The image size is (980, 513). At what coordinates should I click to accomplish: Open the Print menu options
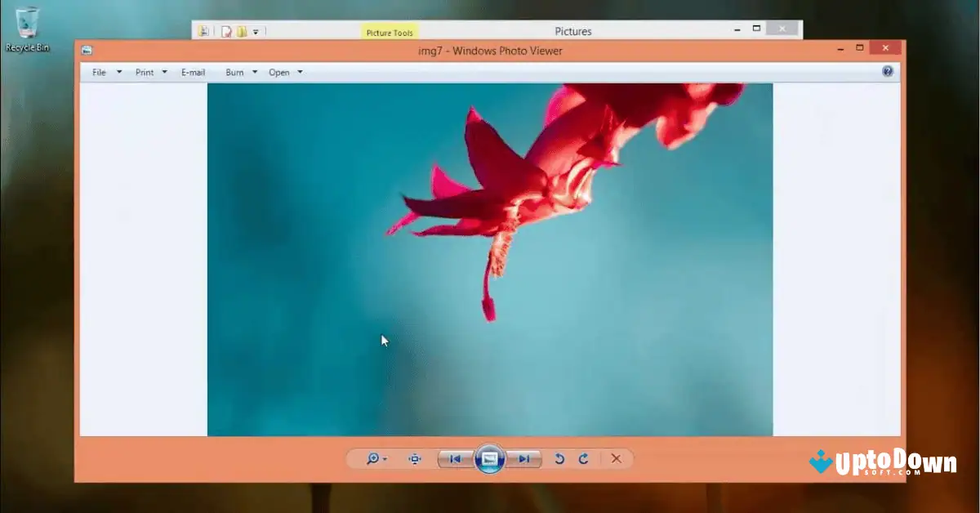pyautogui.click(x=146, y=72)
